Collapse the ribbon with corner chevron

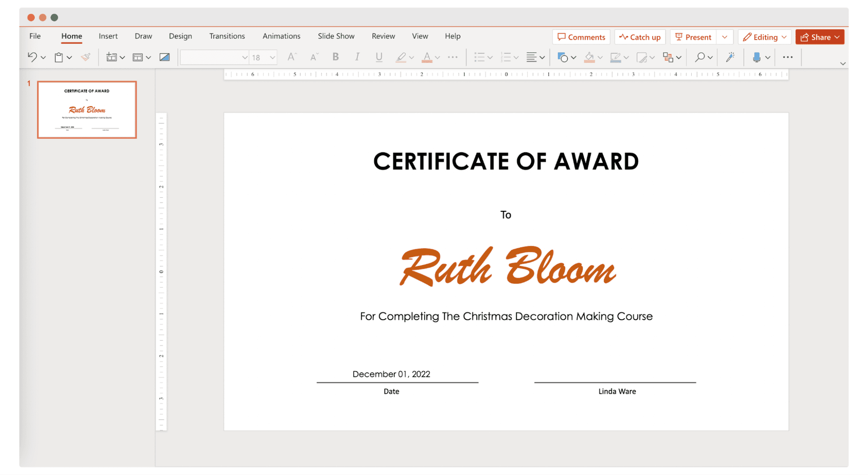(843, 64)
